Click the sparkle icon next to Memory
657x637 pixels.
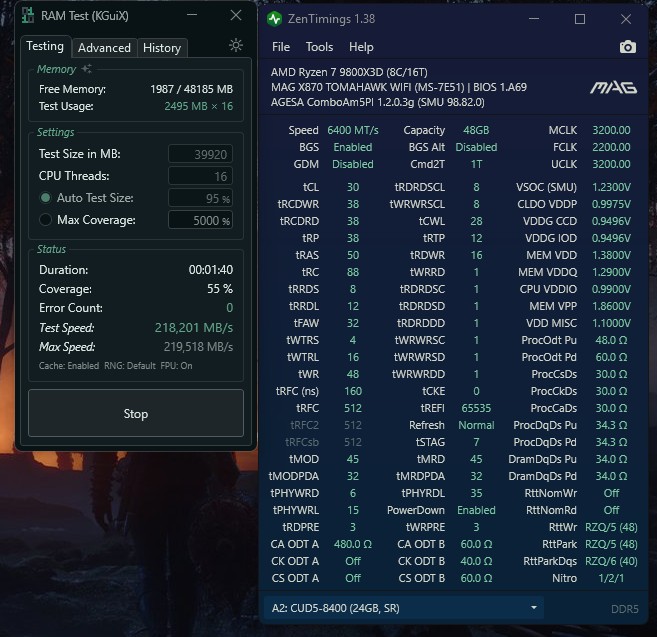pyautogui.click(x=86, y=69)
